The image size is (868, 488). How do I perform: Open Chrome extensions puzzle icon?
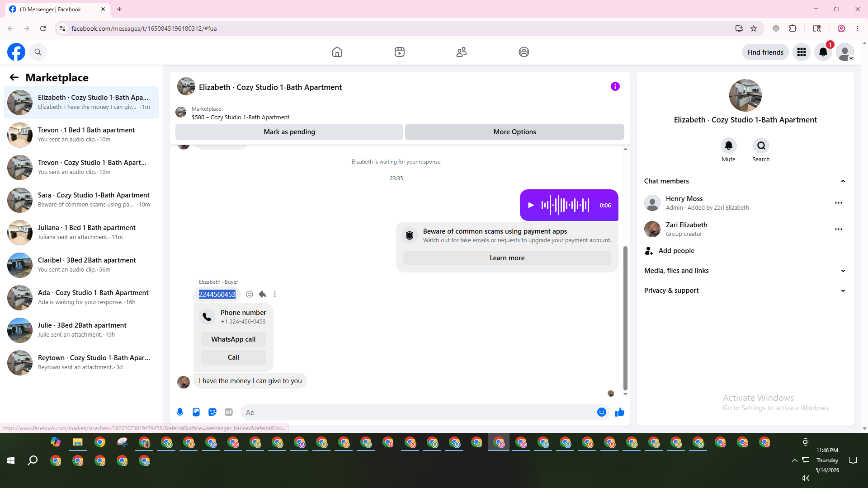tap(793, 28)
